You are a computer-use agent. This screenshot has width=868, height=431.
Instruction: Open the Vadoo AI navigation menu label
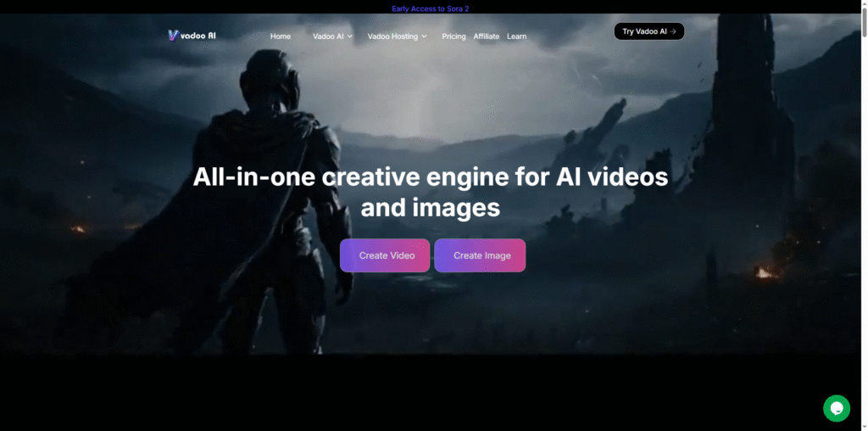click(328, 36)
